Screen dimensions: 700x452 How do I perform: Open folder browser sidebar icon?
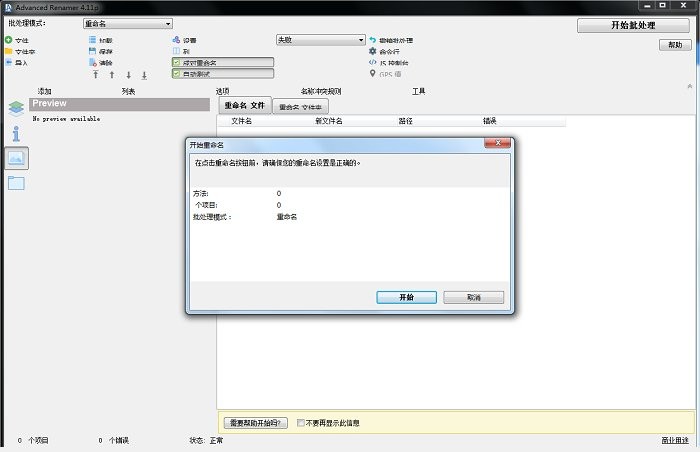point(17,183)
